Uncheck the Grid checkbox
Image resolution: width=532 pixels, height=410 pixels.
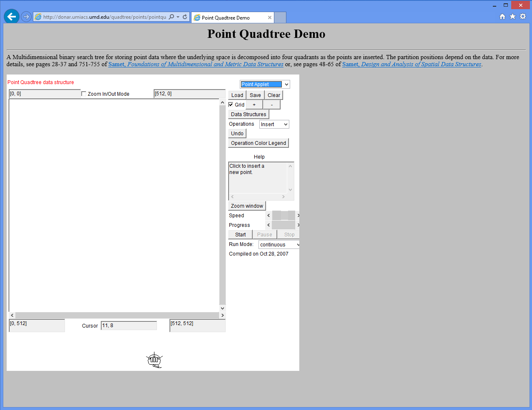point(231,104)
